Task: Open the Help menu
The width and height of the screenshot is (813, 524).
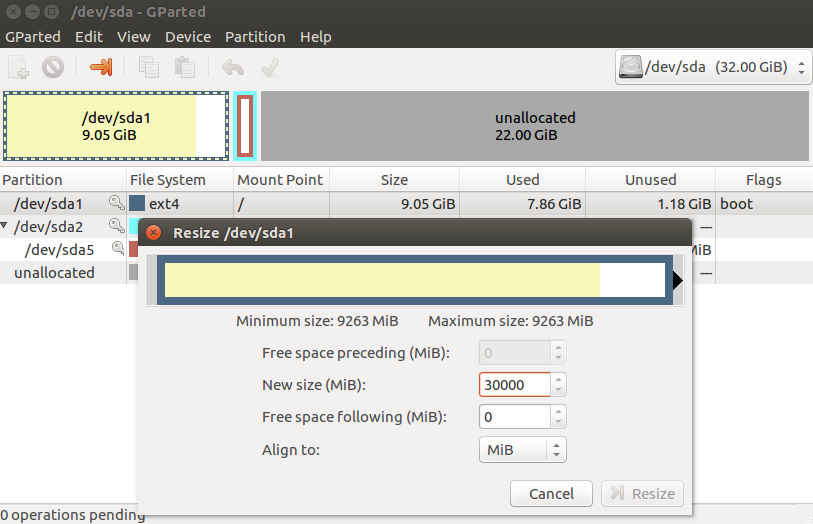Action: [x=316, y=37]
